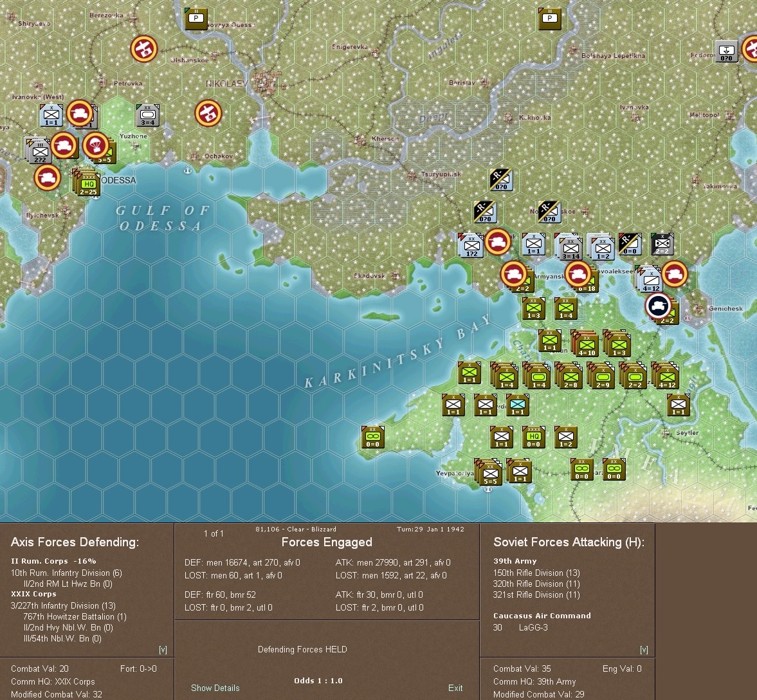Select the Axis 3=14 unit stack

(x=571, y=249)
